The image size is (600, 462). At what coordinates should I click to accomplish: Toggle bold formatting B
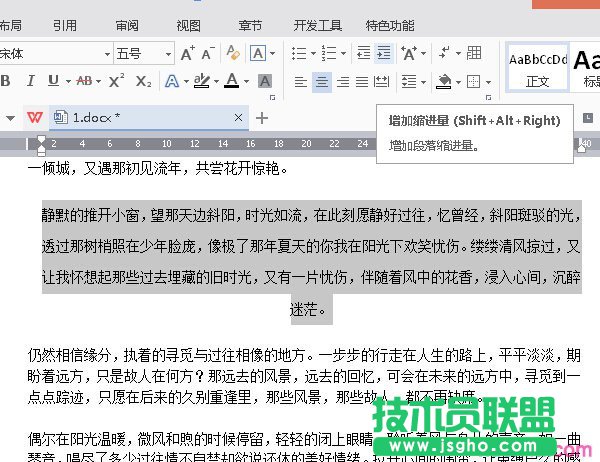point(5,81)
